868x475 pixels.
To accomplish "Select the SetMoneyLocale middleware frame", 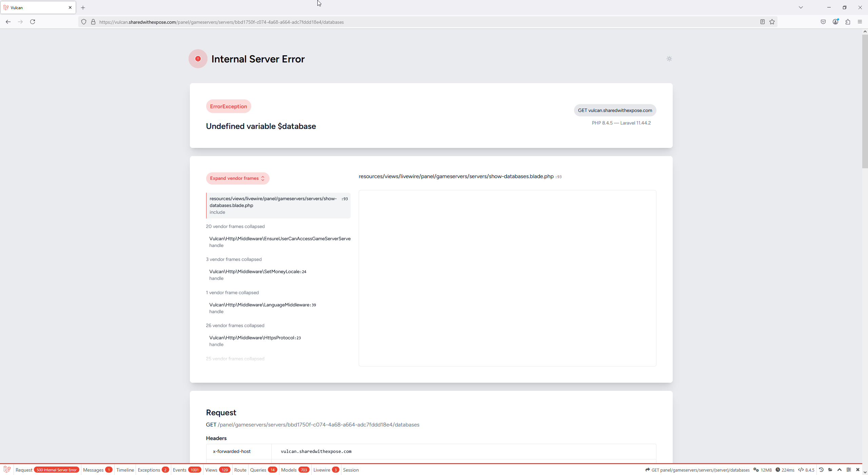I will [258, 275].
